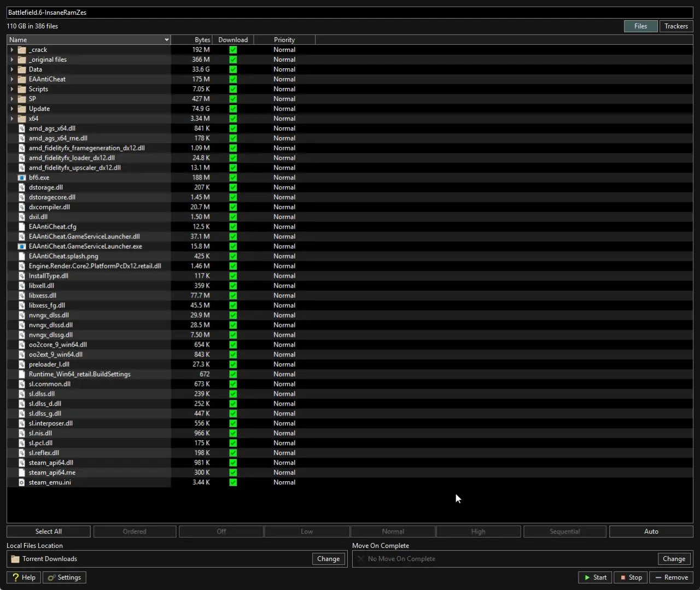
Task: Uncheck download for _crack folder
Action: pos(233,50)
